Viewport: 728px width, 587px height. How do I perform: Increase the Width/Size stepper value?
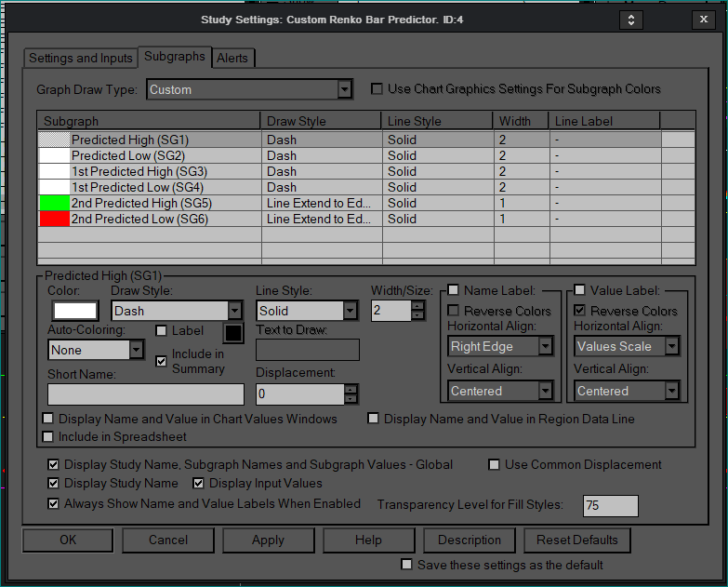418,306
